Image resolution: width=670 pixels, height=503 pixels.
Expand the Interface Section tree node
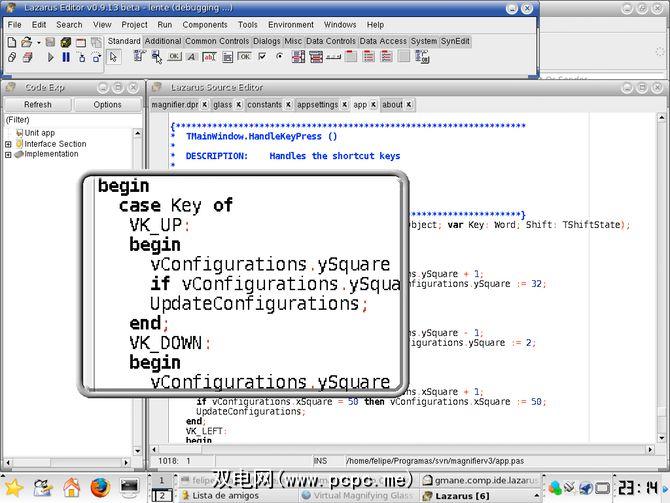(8, 144)
